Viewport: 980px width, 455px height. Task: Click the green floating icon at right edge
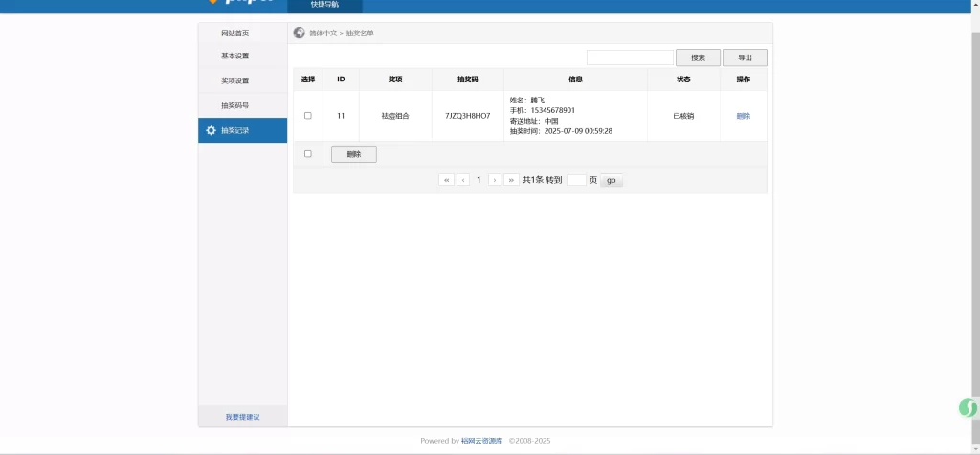click(968, 408)
